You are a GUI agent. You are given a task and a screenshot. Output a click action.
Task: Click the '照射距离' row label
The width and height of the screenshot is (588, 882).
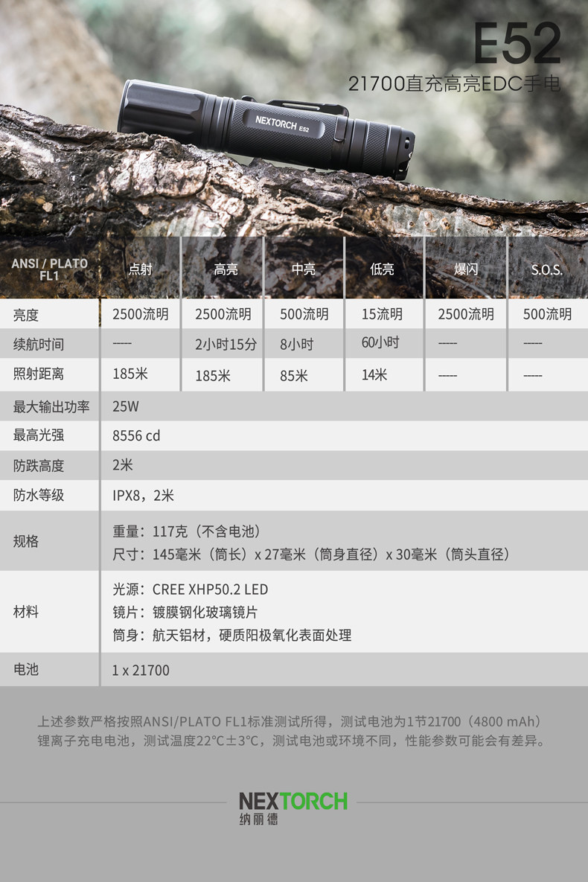pyautogui.click(x=38, y=374)
